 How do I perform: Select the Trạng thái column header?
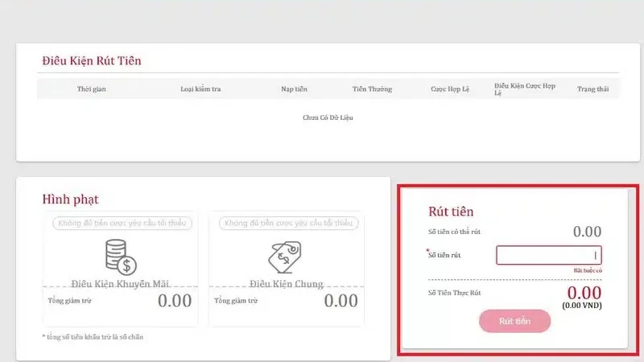(592, 88)
